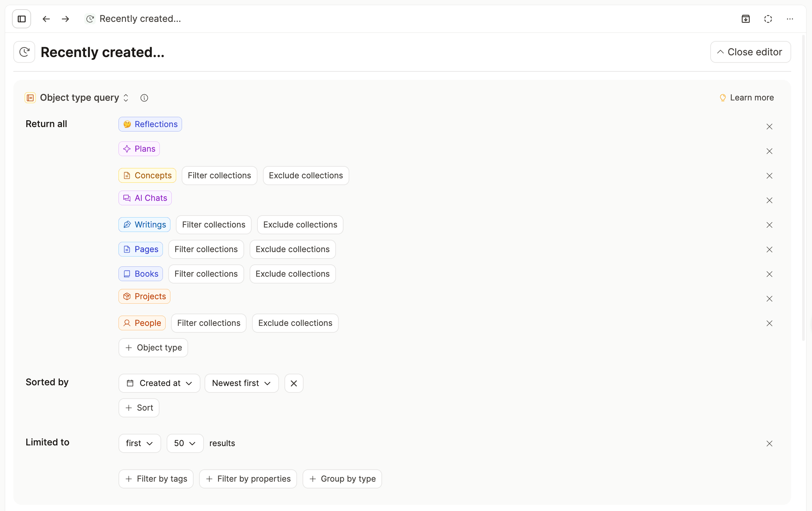Open the more options ellipsis menu
812x511 pixels.
pyautogui.click(x=790, y=19)
